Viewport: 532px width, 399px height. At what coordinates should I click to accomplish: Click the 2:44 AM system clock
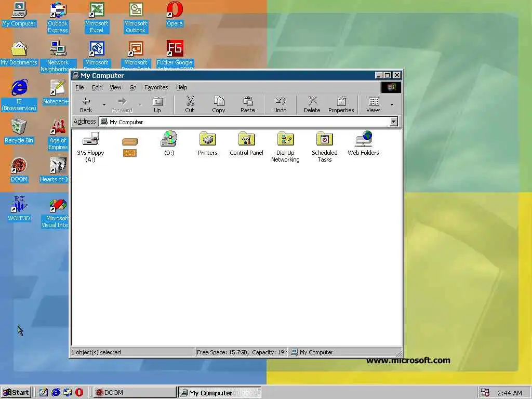(510, 393)
